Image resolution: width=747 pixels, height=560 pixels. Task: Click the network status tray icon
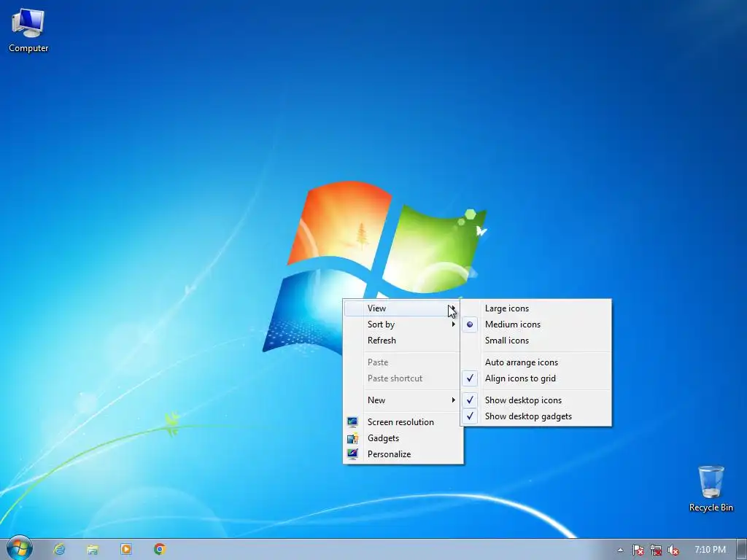pos(656,550)
